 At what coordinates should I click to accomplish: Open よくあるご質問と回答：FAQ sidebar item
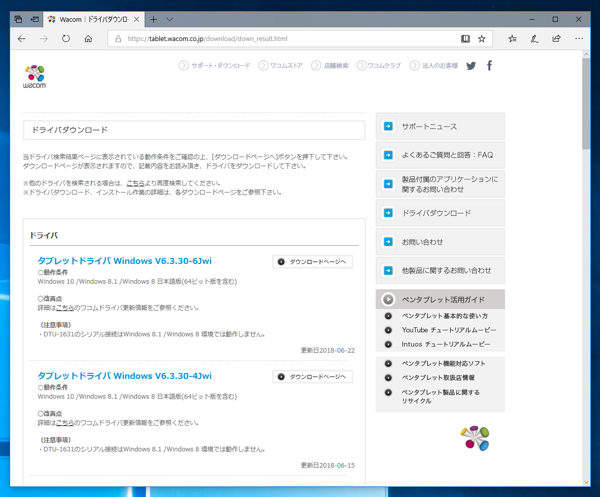pos(440,155)
